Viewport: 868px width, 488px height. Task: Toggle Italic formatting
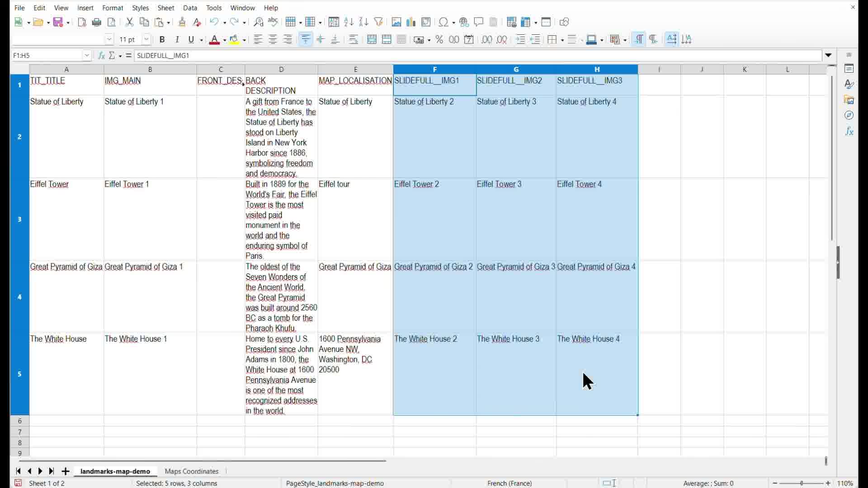click(x=177, y=40)
